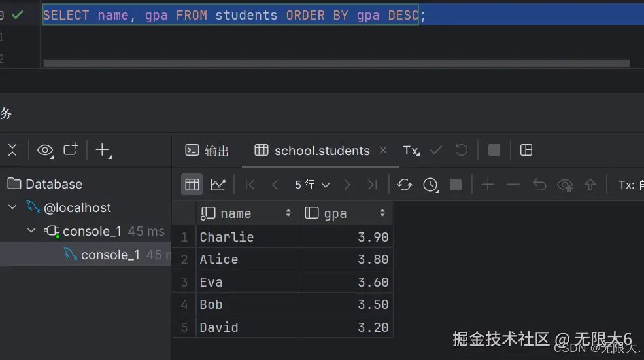644x360 pixels.
Task: Select the school.students result tab
Action: coord(312,151)
